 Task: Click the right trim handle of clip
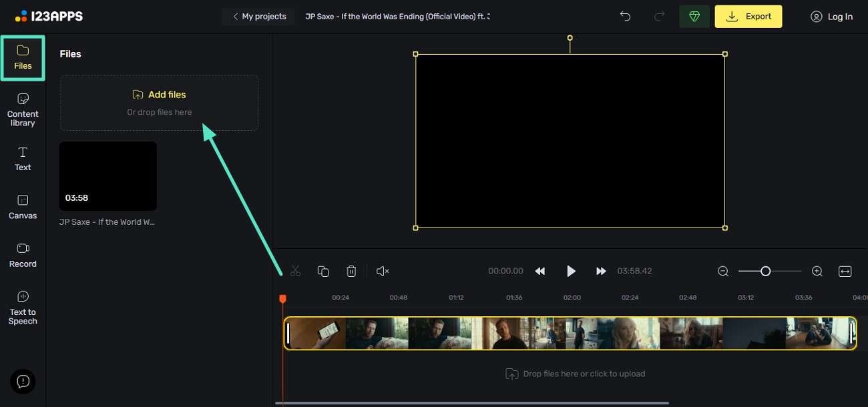(852, 334)
